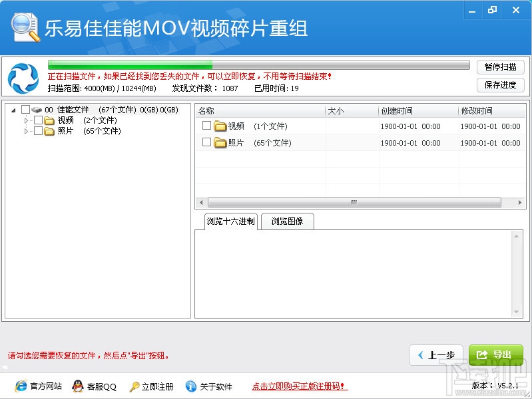Click the 已用时间: 19 text

pyautogui.click(x=276, y=88)
